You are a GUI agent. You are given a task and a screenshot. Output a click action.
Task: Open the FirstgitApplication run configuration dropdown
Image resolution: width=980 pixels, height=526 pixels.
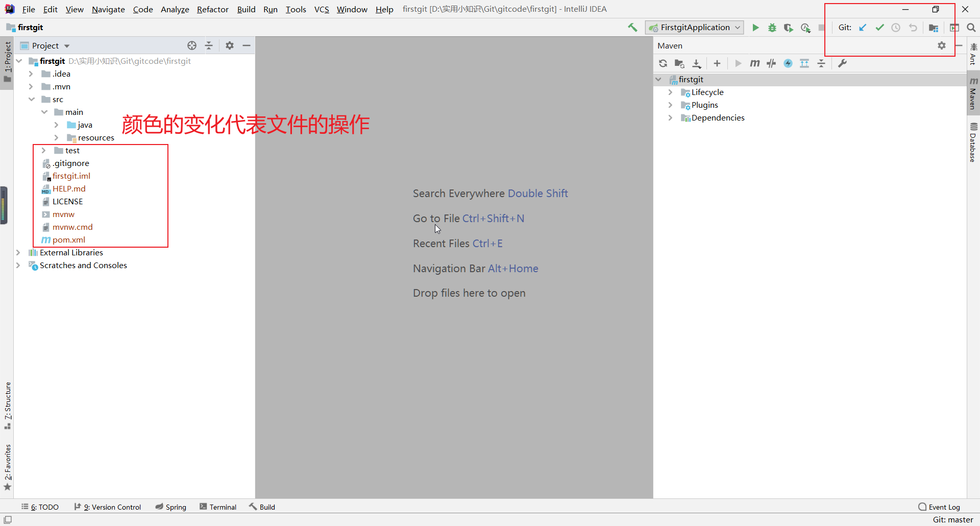[x=695, y=28]
